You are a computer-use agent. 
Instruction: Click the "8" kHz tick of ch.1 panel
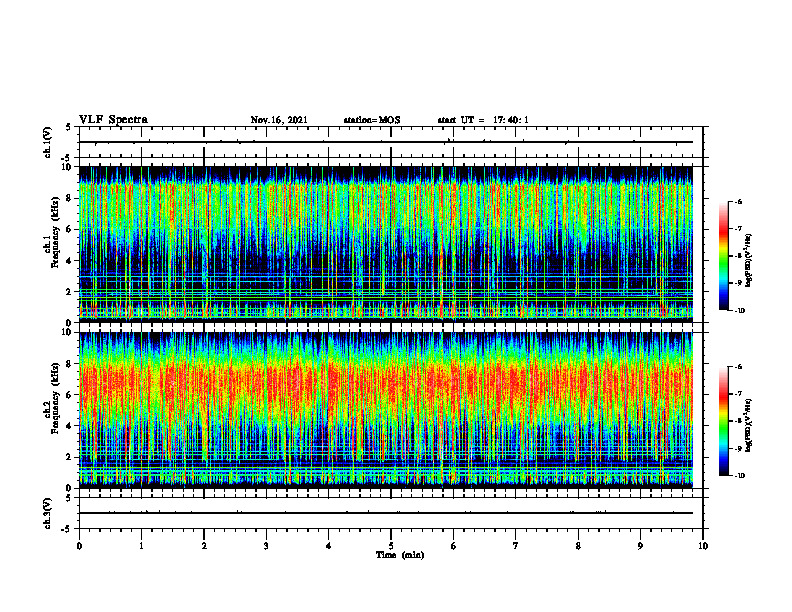click(70, 198)
